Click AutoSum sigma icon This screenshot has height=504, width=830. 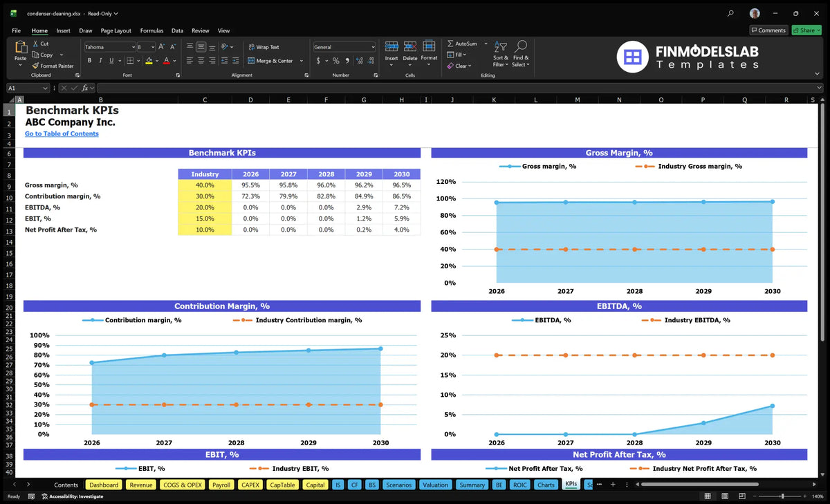click(x=450, y=44)
